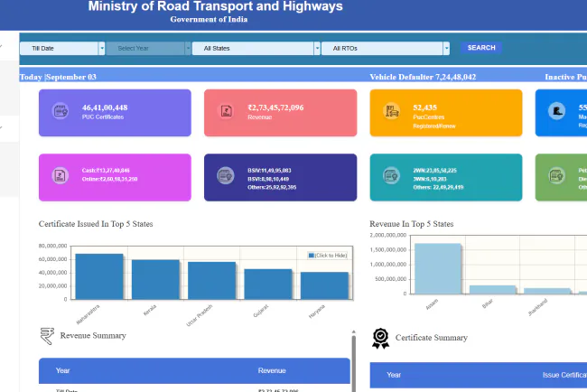Click the All States dropdown arrow
This screenshot has height=392, width=587.
(x=318, y=48)
